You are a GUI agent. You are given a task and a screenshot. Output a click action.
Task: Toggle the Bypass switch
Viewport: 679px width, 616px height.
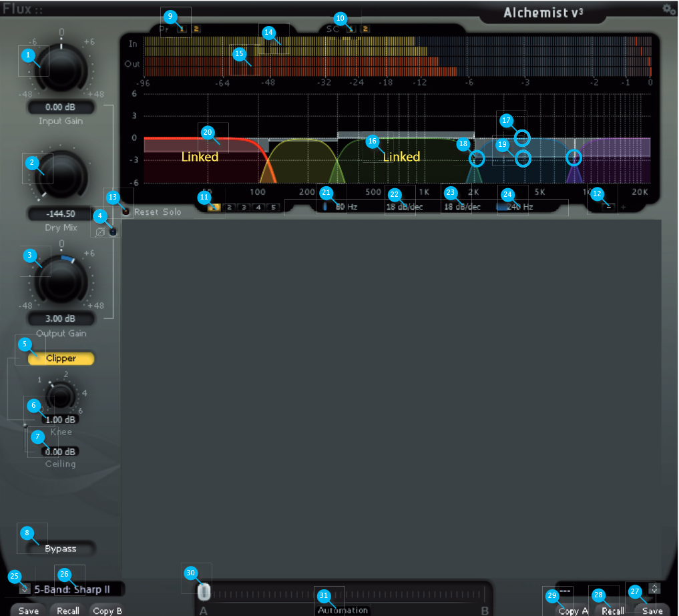point(61,549)
